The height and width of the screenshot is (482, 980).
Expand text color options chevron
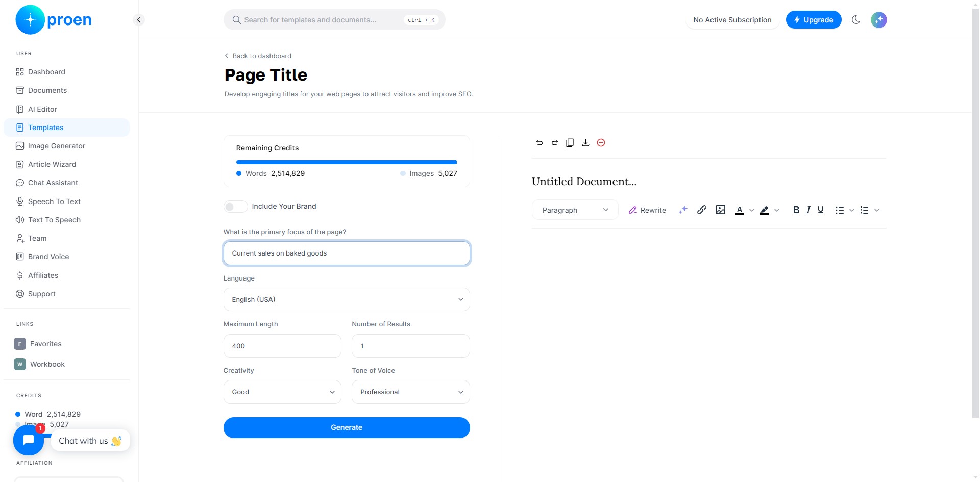[752, 210]
